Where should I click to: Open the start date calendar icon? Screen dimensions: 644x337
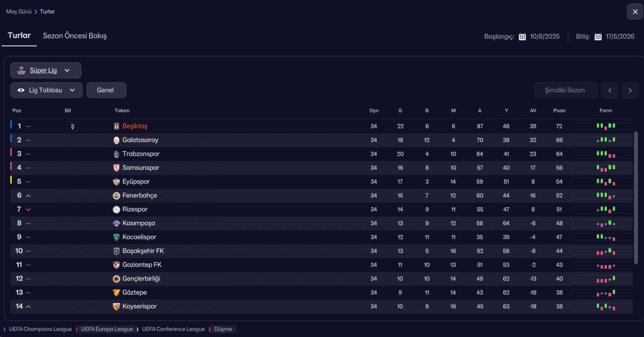pos(522,37)
